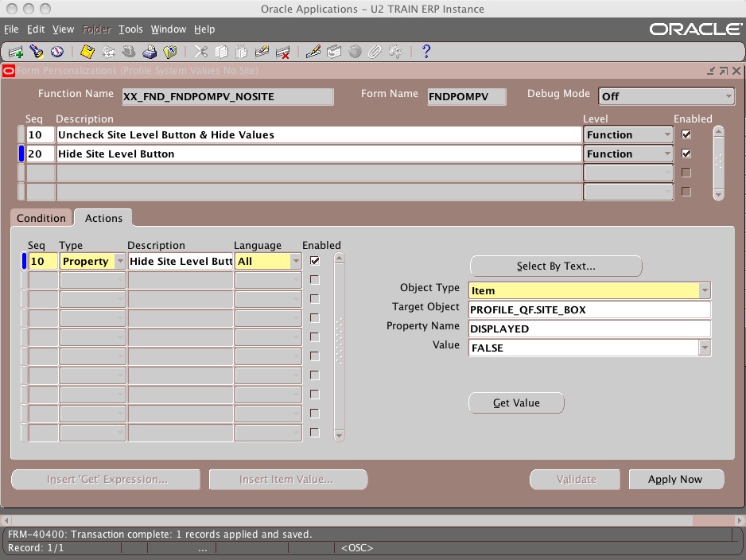This screenshot has height=560, width=746.
Task: Click the Folder Tools icon
Action: coord(396,52)
